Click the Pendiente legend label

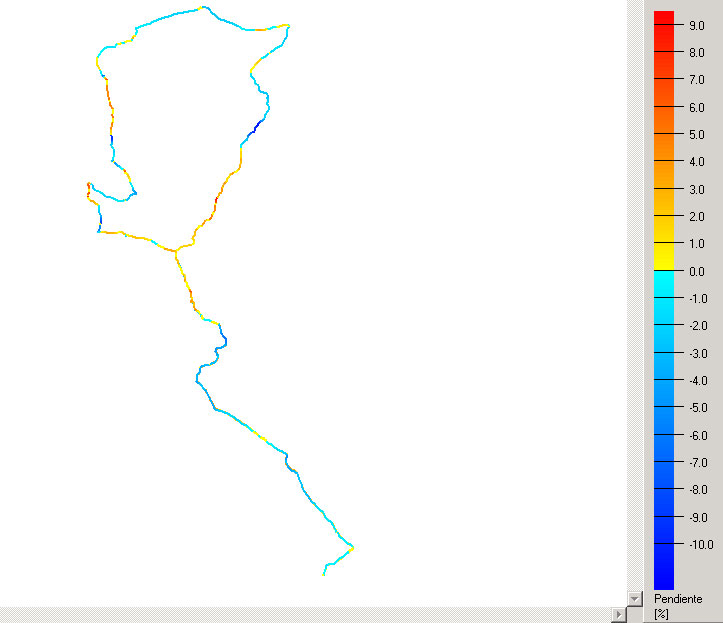[x=678, y=599]
